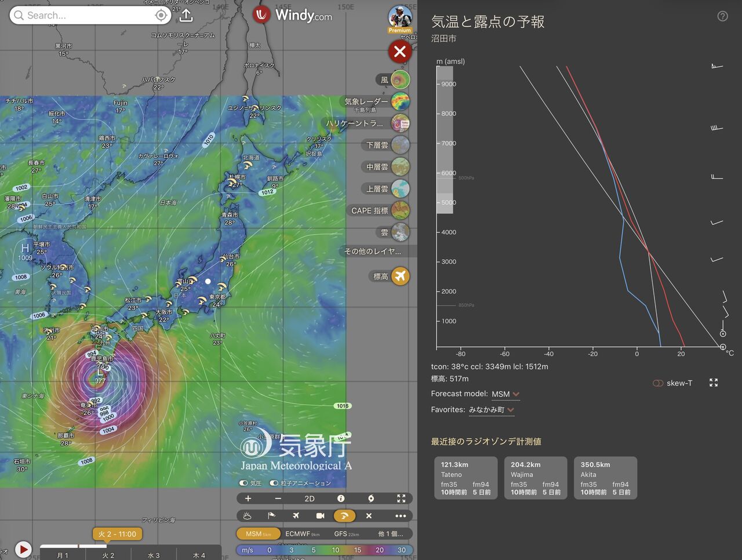This screenshot has width=742, height=560.
Task: Select the ECMWF 9km model tab
Action: tap(302, 533)
